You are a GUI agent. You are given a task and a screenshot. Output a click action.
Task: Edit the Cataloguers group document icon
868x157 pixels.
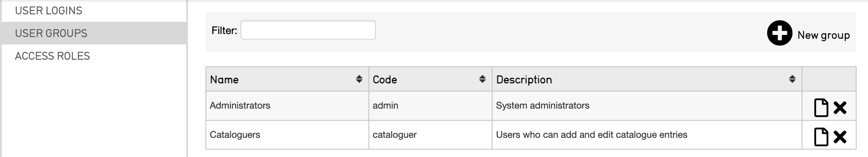821,137
